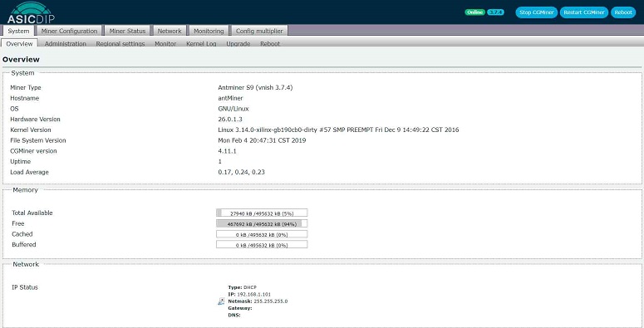Click the 3.7.4 version badge
This screenshot has height=328, width=644.
pos(496,12)
